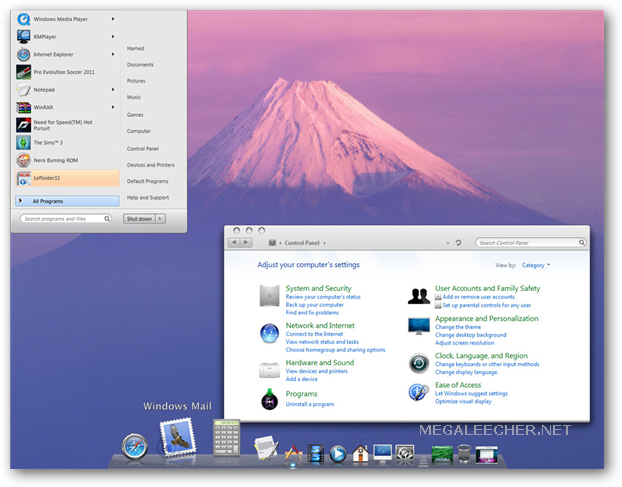Click the Safari compass dock icon
The height and width of the screenshot is (487, 622).
pos(134,447)
